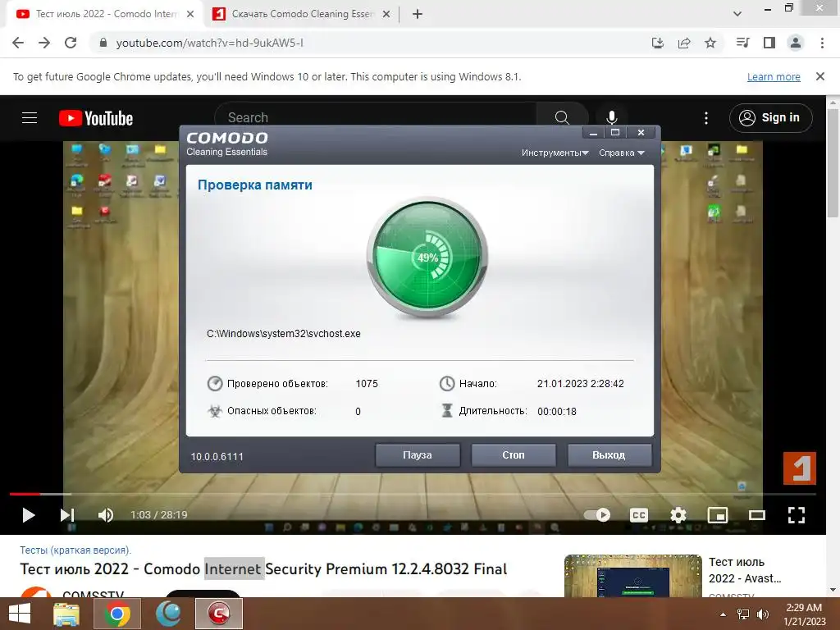Open a new Chrome tab
Screen dimensions: 840x630
pyautogui.click(x=418, y=14)
